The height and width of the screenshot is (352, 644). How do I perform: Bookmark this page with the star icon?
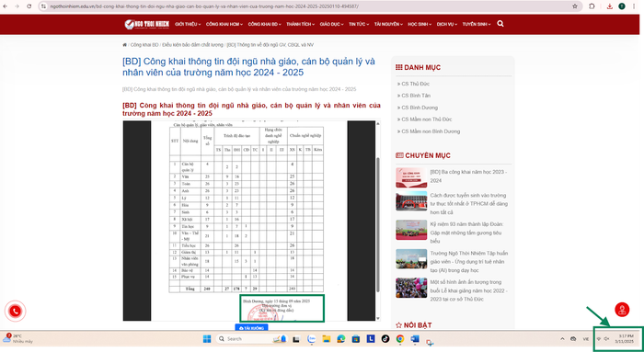[575, 6]
